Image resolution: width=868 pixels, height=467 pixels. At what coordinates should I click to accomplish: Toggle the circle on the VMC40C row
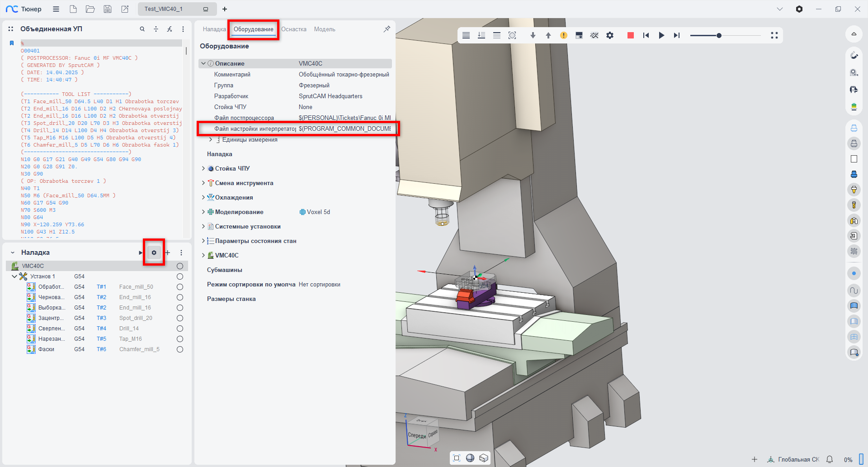click(x=180, y=266)
